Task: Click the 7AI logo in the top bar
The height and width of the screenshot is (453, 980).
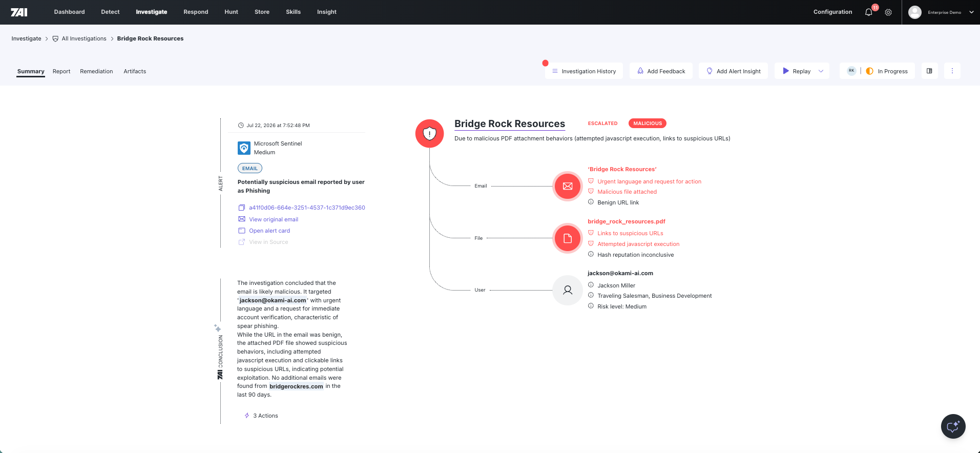Action: point(19,12)
